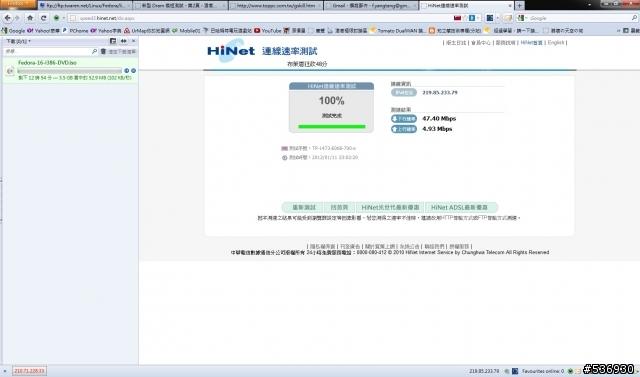
Task: Open the downloads sidebar title dropdown
Action: click(x=18, y=41)
